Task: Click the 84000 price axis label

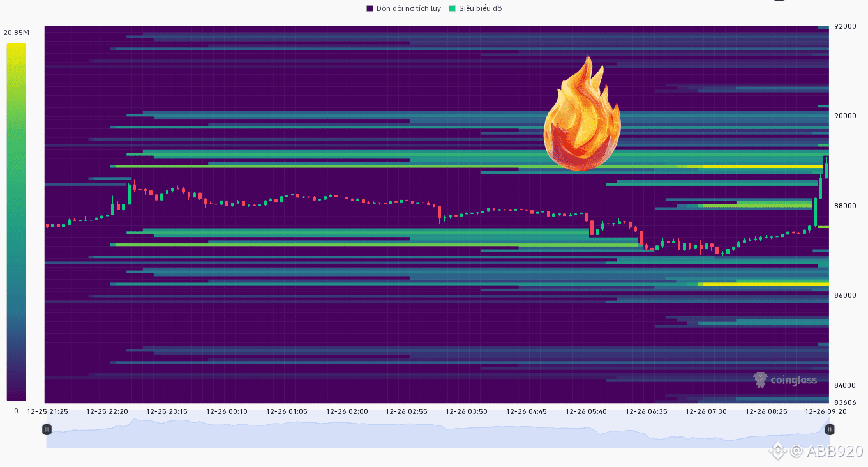Action: [846, 385]
